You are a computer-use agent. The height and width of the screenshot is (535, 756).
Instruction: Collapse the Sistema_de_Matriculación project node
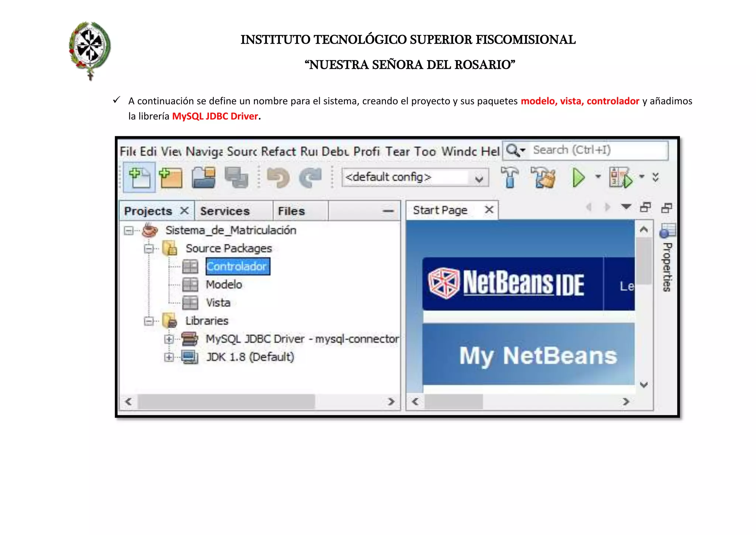coord(128,231)
